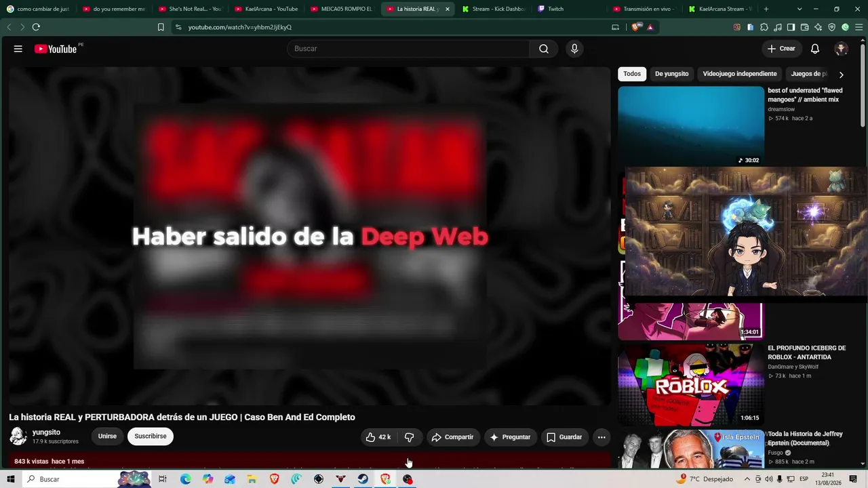868x488 pixels.
Task: Click the YouTube Buscar search field
Action: point(408,49)
